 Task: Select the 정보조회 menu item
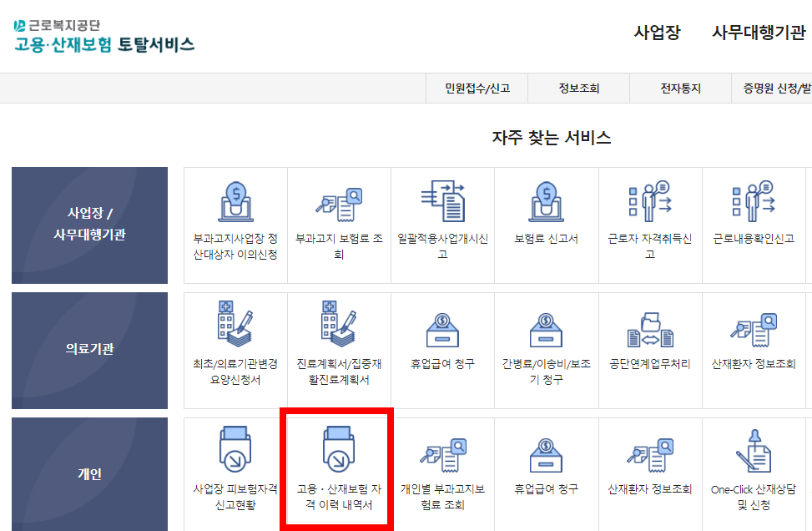[x=577, y=88]
